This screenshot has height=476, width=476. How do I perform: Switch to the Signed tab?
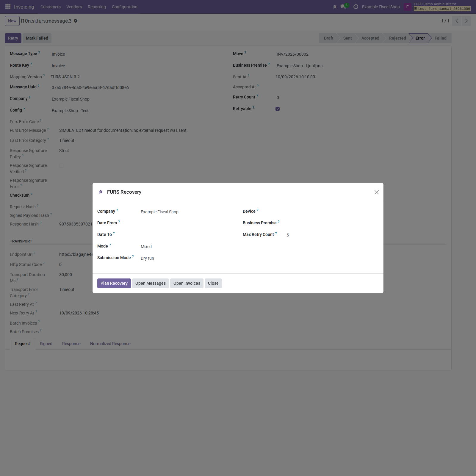click(x=46, y=344)
